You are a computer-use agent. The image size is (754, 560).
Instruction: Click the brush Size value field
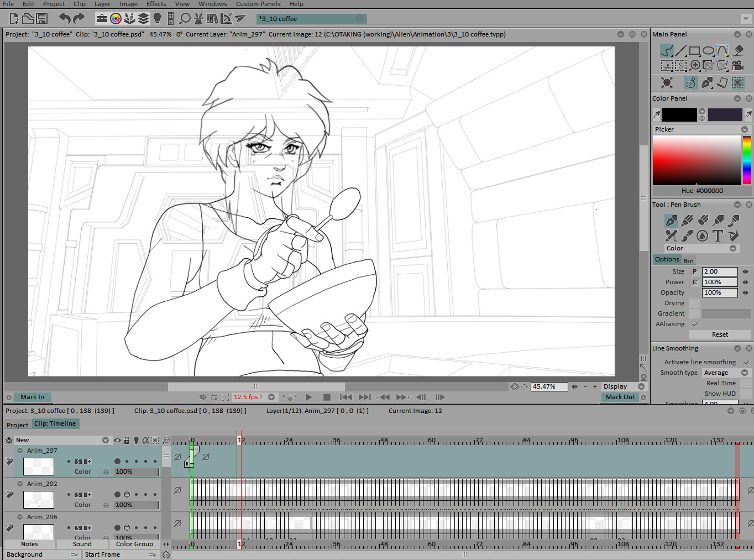[x=720, y=271]
